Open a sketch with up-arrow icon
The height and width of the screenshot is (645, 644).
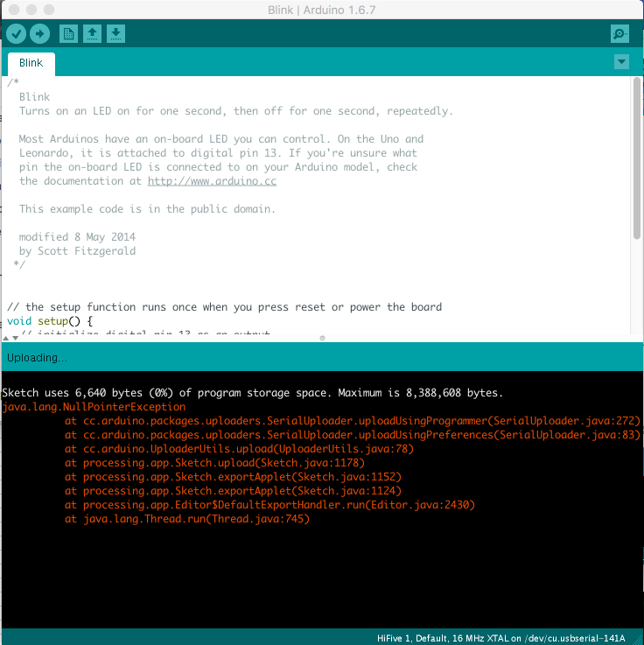tap(92, 34)
